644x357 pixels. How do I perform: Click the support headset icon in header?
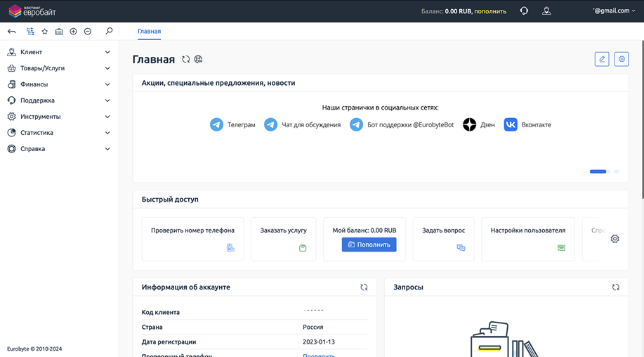pos(524,11)
